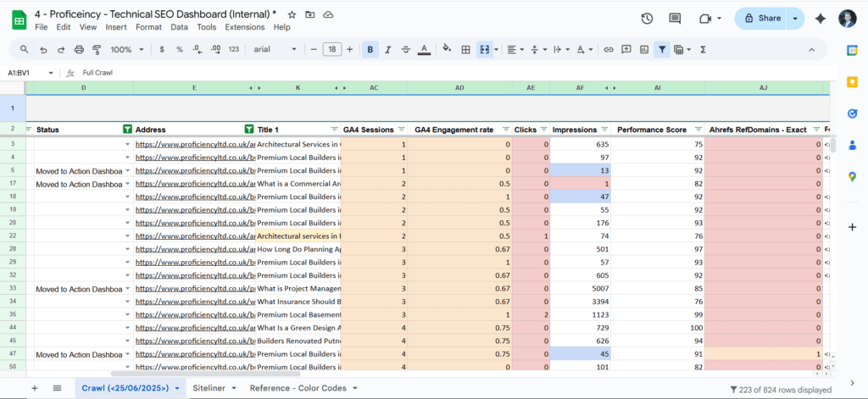Viewport: 868px width, 399px height.
Task: Click the Undo icon in toolbar
Action: [43, 50]
